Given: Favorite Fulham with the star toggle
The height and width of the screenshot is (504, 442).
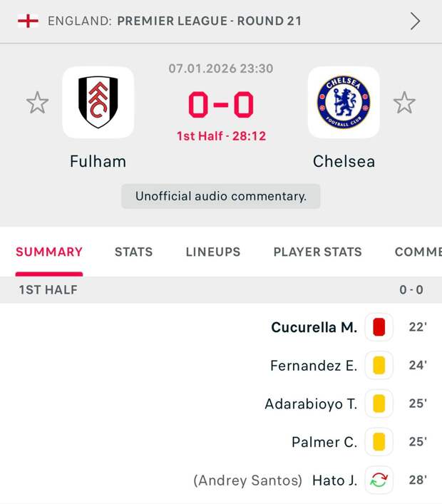Looking at the screenshot, I should point(37,103).
